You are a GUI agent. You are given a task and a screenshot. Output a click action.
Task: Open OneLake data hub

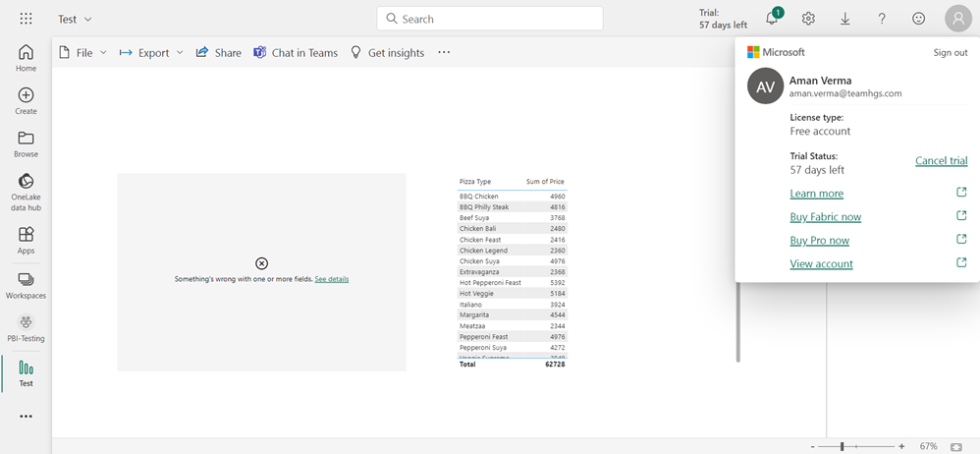[26, 192]
